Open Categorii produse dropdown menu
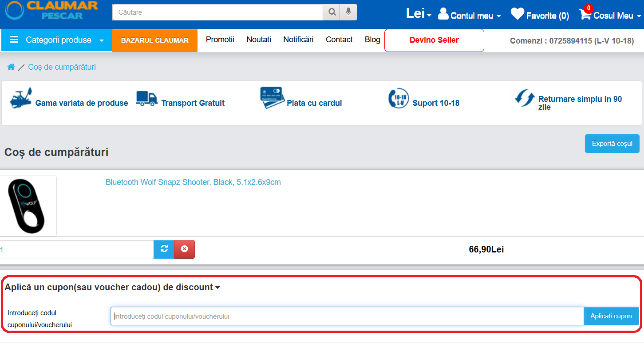Image resolution: width=644 pixels, height=344 pixels. click(57, 40)
